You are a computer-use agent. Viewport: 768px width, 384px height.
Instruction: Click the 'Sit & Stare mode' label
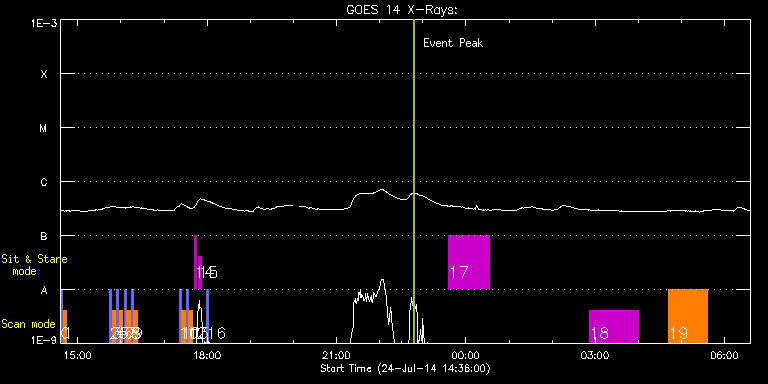point(34,264)
